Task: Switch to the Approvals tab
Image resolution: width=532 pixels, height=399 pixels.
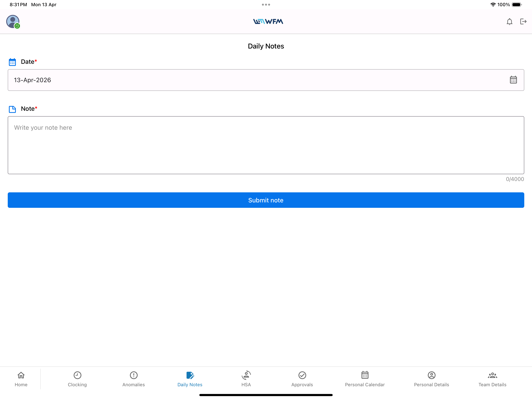Action: point(302,379)
